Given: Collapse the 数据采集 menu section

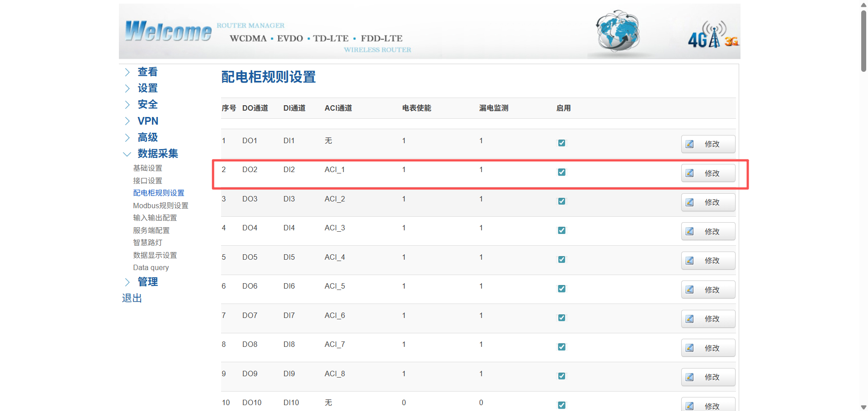Looking at the screenshot, I should (127, 154).
